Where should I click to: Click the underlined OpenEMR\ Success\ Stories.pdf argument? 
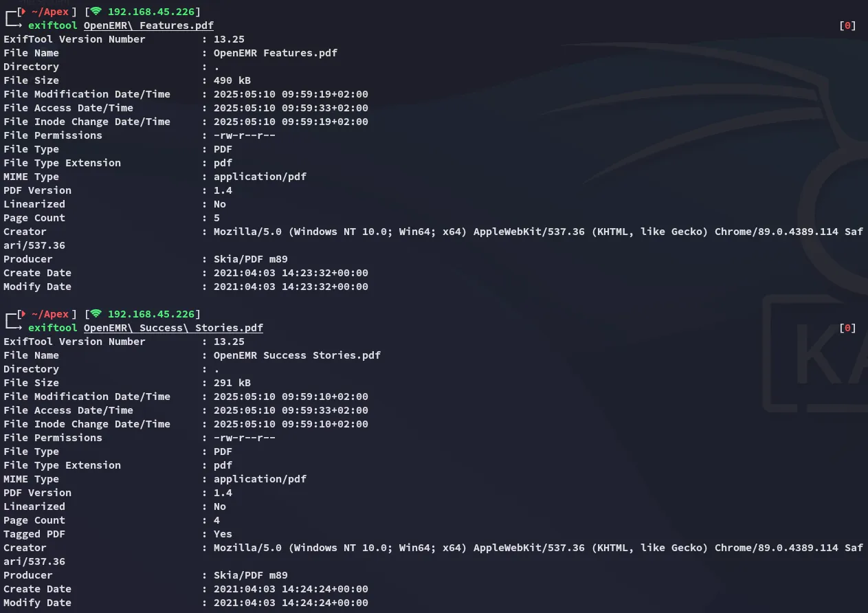pos(173,328)
